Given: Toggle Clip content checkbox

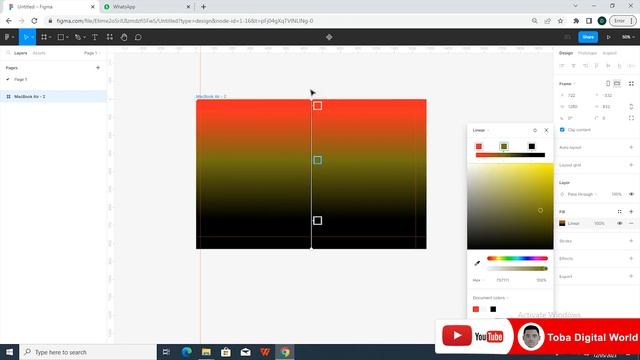Looking at the screenshot, I should [562, 129].
